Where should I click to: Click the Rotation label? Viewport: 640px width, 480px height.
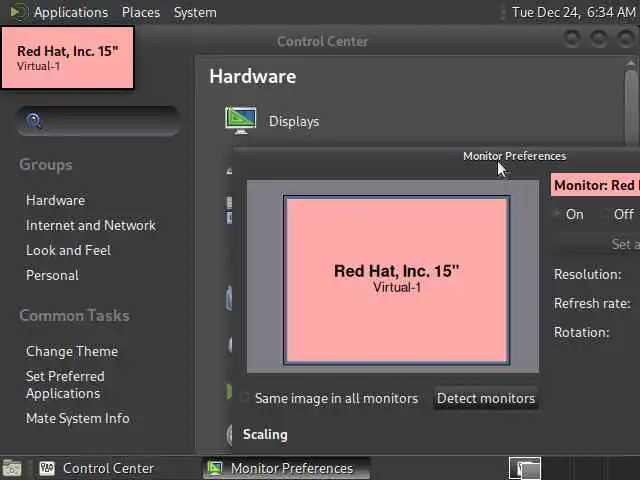(x=582, y=332)
